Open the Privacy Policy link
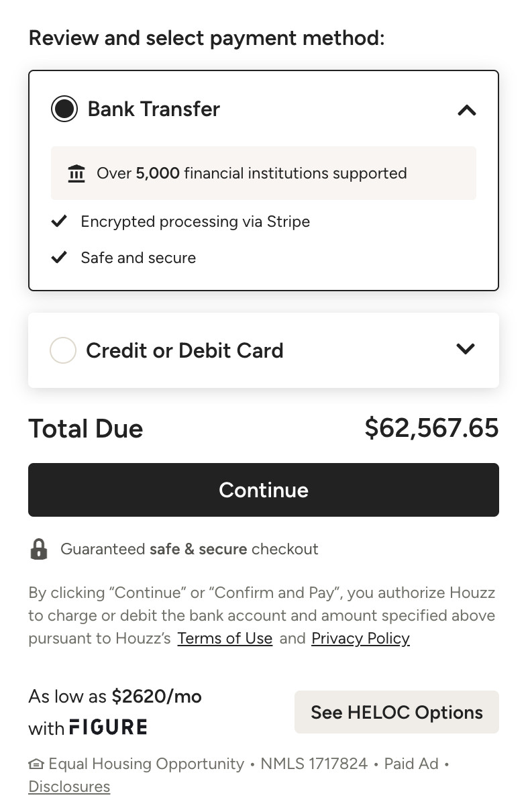 coord(360,638)
